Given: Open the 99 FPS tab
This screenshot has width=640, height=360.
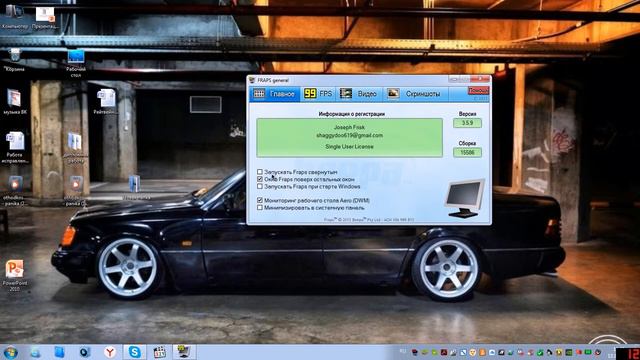Looking at the screenshot, I should pyautogui.click(x=318, y=94).
